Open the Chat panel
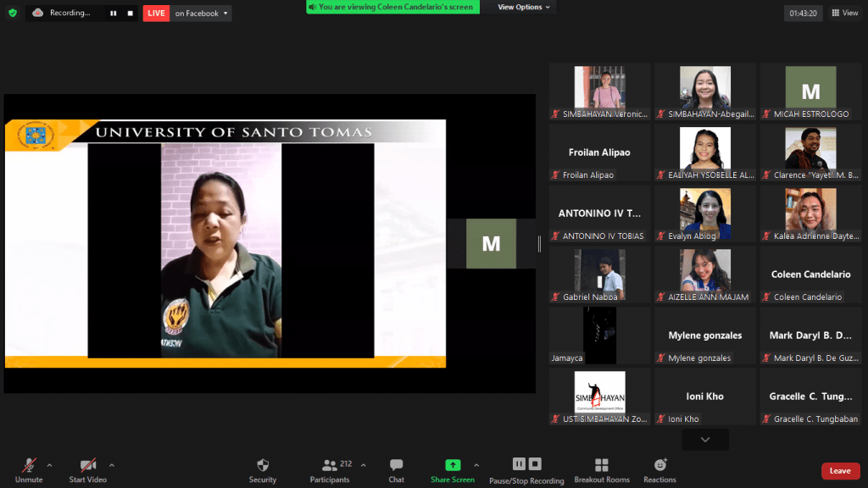 click(397, 471)
